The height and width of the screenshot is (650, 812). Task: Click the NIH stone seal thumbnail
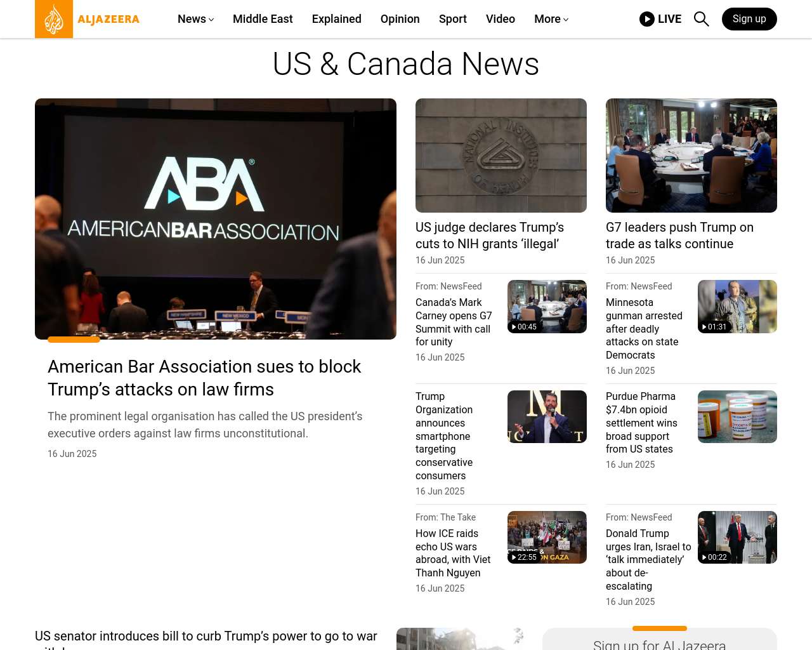click(x=501, y=156)
